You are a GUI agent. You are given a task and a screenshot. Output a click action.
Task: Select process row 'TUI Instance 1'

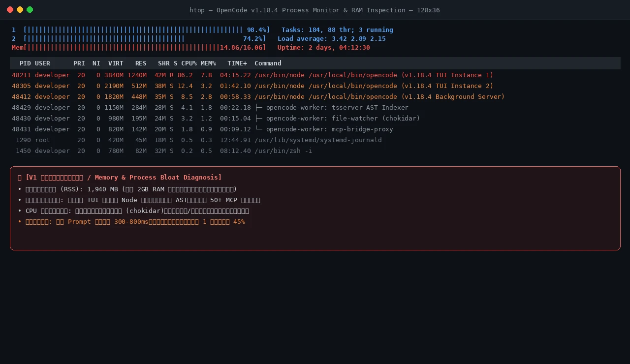coord(315,75)
